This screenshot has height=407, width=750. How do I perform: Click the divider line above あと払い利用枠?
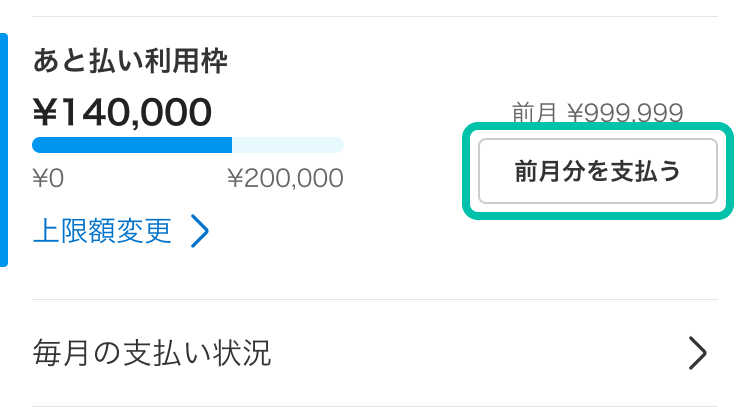pyautogui.click(x=375, y=16)
